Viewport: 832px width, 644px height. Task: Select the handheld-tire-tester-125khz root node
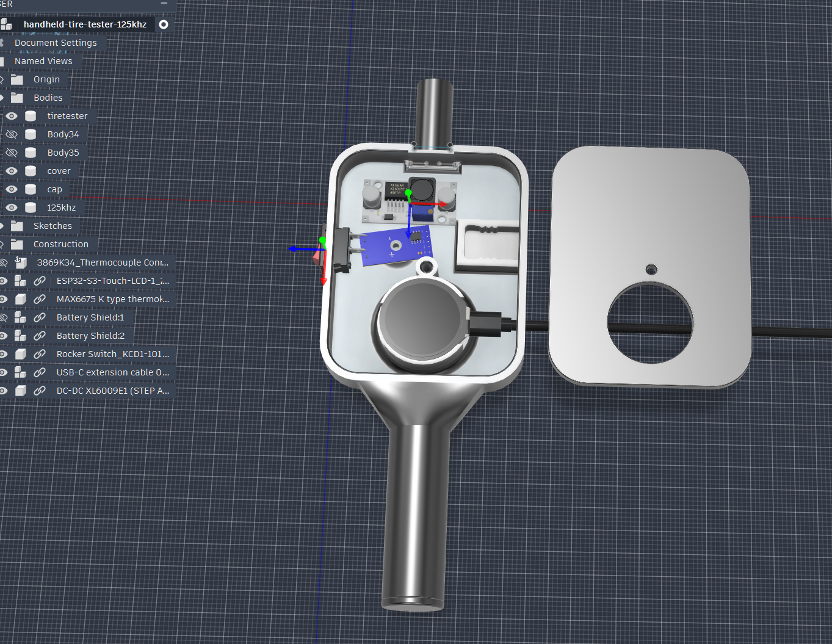point(85,24)
